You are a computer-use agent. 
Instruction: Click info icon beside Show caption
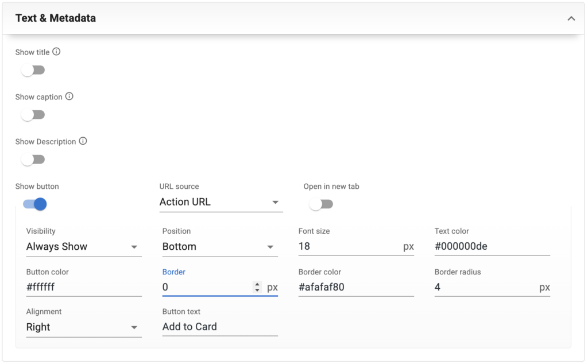(69, 96)
